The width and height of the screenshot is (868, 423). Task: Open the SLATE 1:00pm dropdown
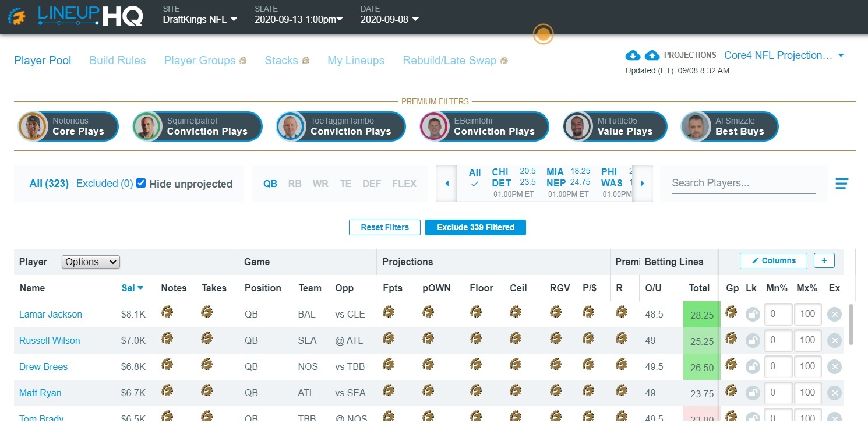pyautogui.click(x=299, y=19)
